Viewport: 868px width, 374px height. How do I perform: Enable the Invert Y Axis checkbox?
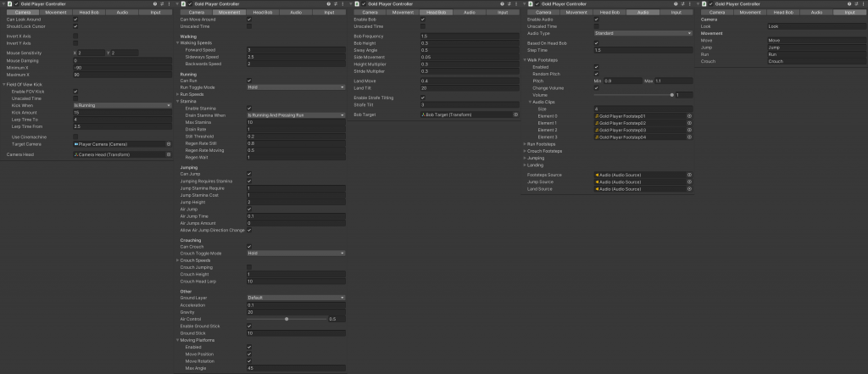click(75, 42)
